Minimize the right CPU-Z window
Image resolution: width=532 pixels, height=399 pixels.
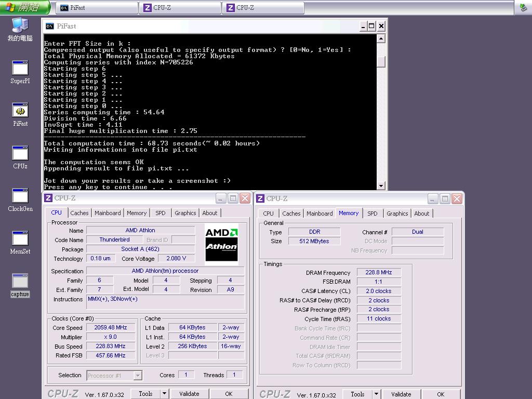click(x=433, y=198)
